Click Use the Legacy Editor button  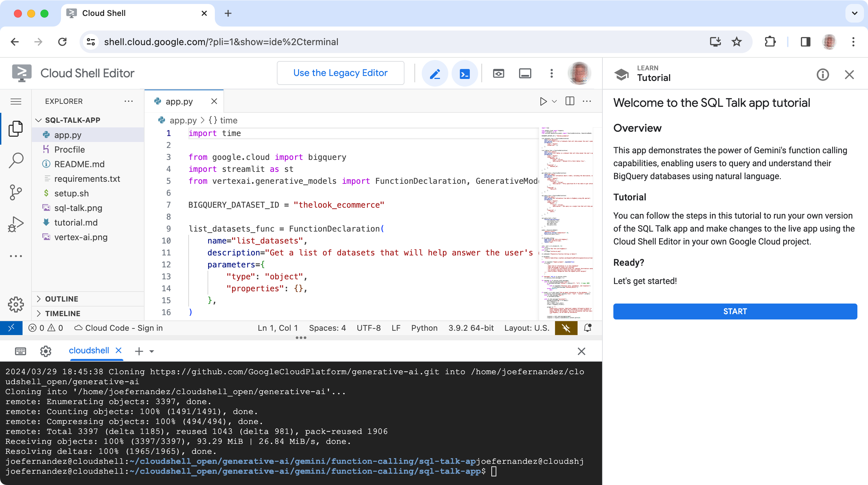pos(341,73)
